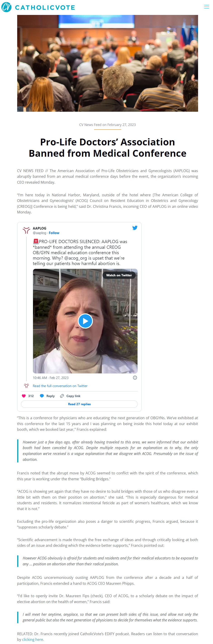Click the Twitter bird icon in tweet

click(x=135, y=228)
